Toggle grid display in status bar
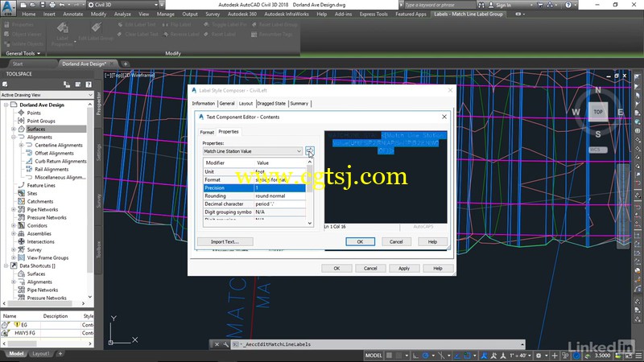644x362 pixels. click(389, 356)
